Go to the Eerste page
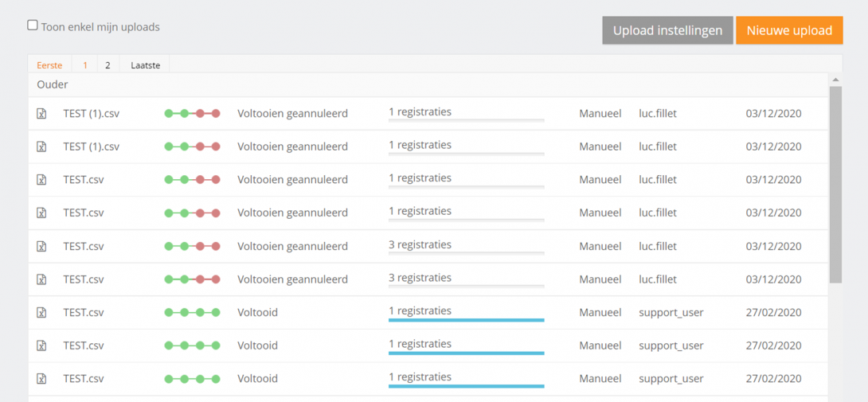This screenshot has height=402, width=868. click(49, 65)
